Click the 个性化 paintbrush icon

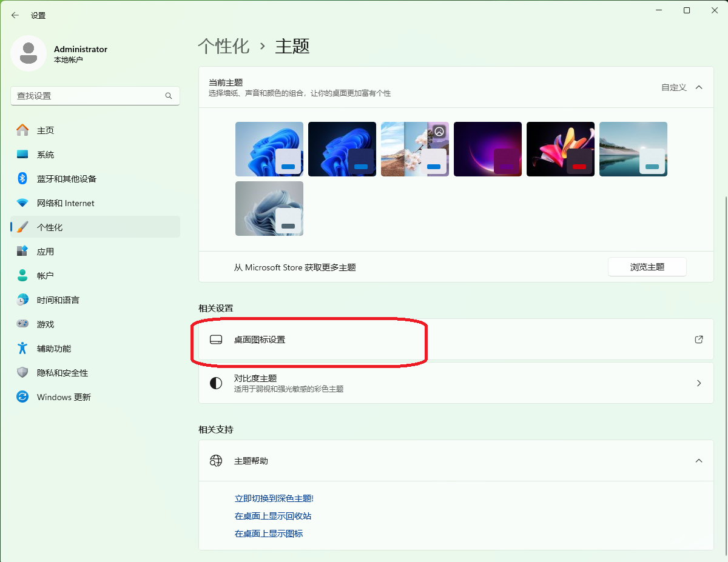(x=22, y=227)
